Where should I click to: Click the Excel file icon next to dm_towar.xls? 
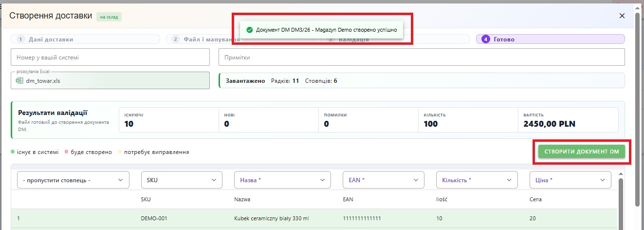pyautogui.click(x=20, y=81)
